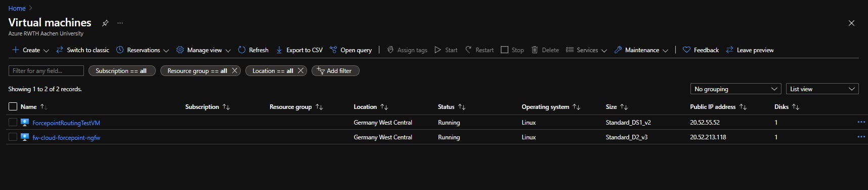Check the fw-cloud-forcepoint-ngfw row checkbox
The image size is (868, 190).
[x=13, y=137]
